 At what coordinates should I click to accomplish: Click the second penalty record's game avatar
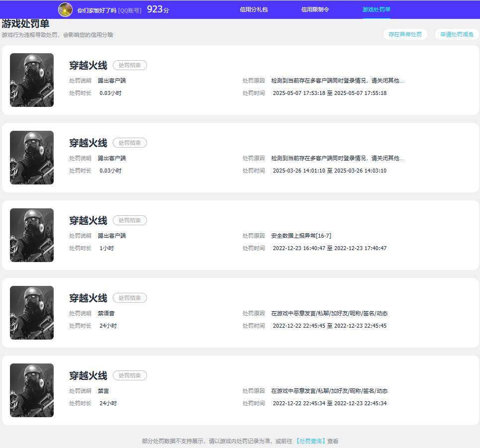pyautogui.click(x=31, y=158)
